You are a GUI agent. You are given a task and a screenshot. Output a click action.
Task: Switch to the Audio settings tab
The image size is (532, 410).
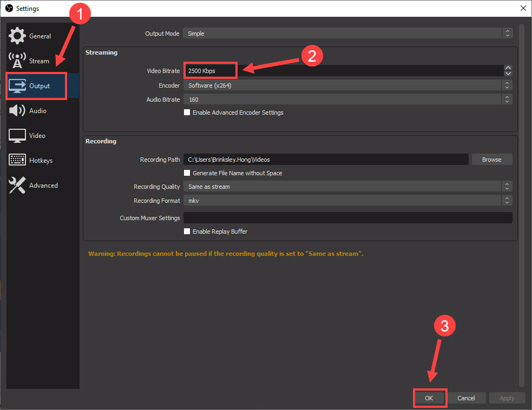(x=38, y=110)
